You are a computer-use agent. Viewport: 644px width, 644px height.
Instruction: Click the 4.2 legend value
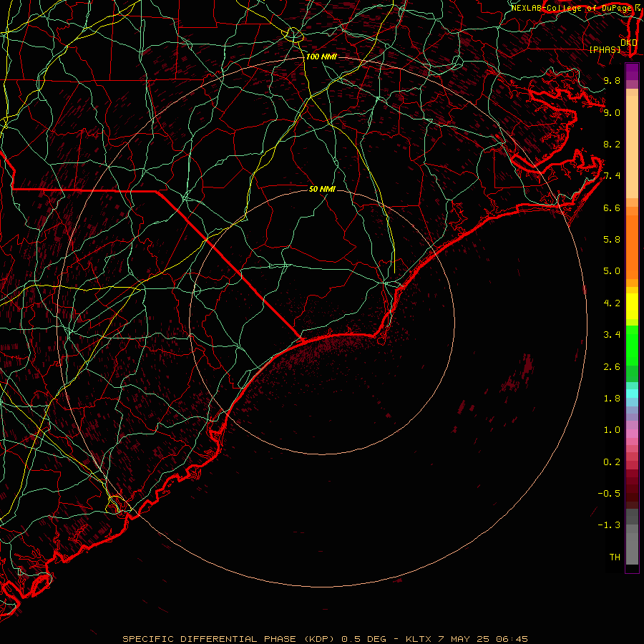pyautogui.click(x=612, y=303)
